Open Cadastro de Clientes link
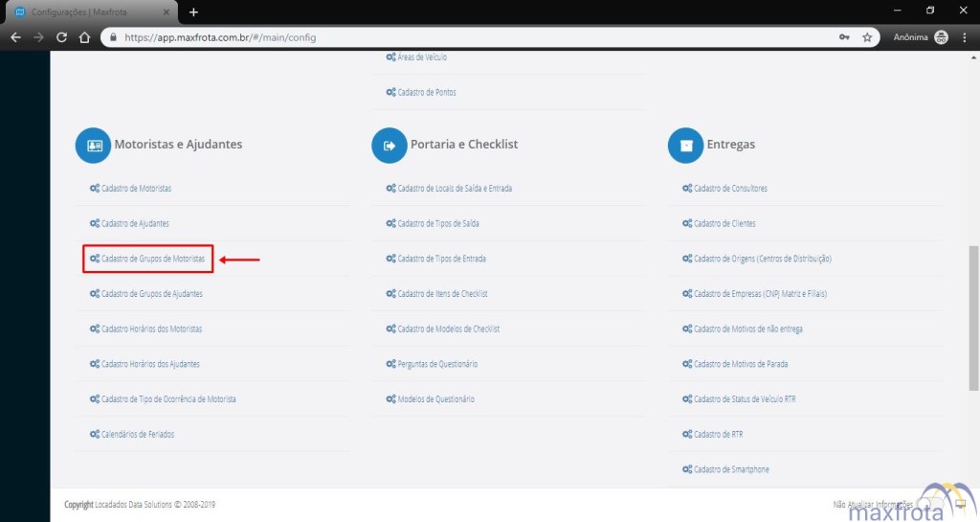Image resolution: width=980 pixels, height=522 pixels. pos(724,224)
